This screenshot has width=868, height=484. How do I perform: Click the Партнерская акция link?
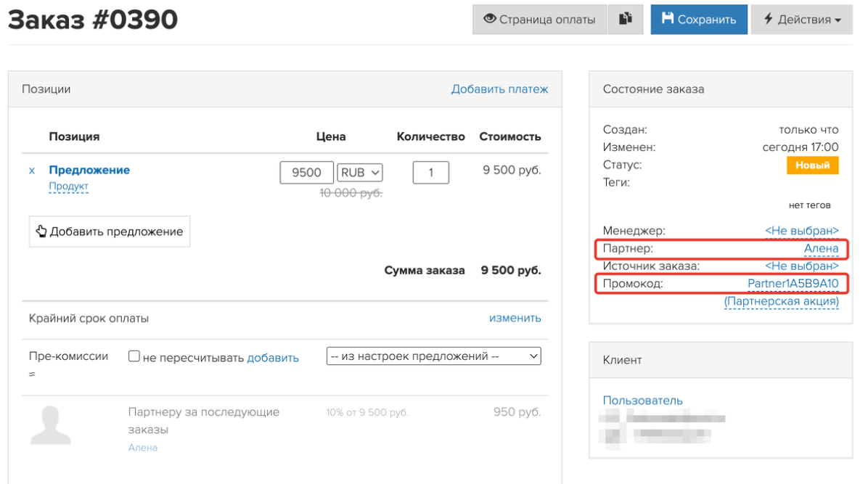coord(781,300)
